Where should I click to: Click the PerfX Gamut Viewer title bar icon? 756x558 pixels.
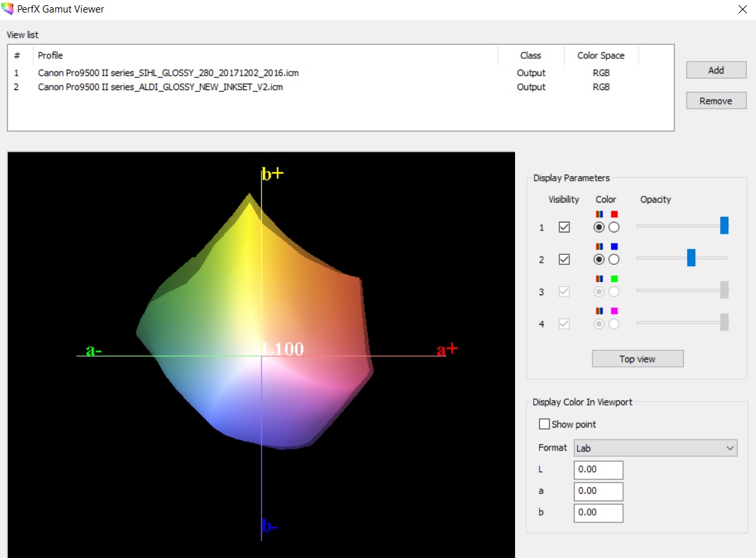tap(8, 9)
